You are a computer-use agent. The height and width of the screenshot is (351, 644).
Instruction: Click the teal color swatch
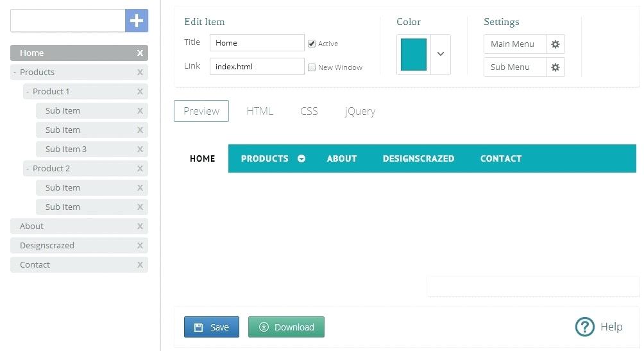(414, 55)
